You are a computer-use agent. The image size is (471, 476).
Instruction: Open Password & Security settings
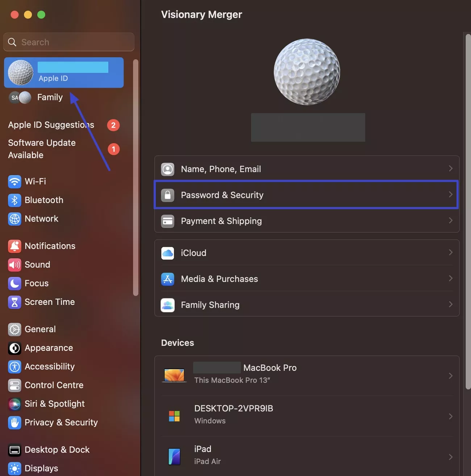307,195
